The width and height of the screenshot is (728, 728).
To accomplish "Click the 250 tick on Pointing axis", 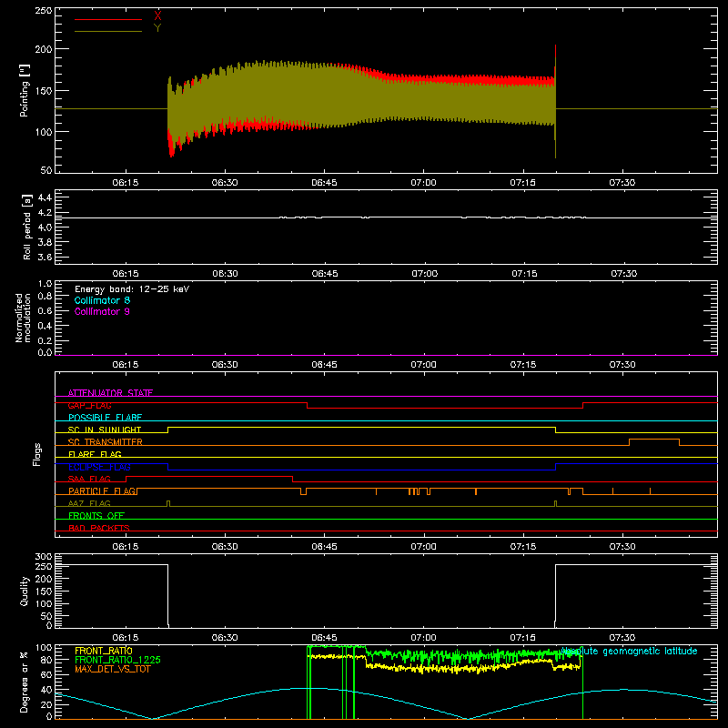I will click(x=44, y=11).
